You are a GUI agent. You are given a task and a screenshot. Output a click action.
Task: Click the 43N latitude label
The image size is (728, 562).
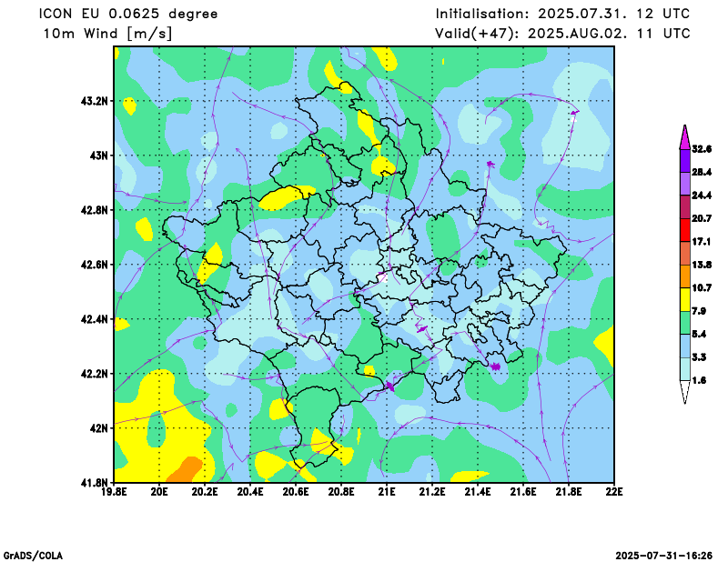99,155
